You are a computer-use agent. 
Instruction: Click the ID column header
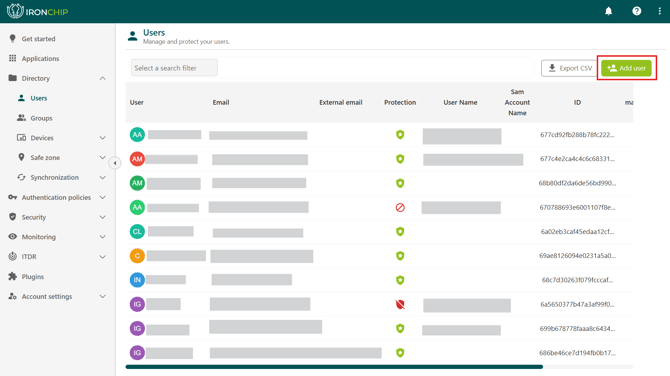577,102
